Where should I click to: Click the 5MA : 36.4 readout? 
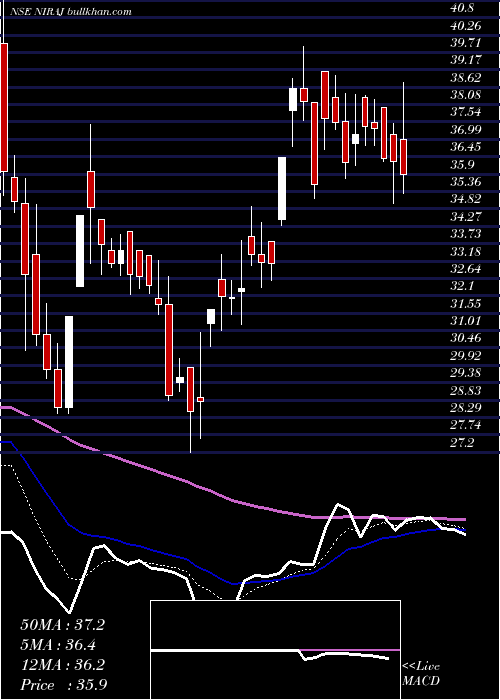58,645
